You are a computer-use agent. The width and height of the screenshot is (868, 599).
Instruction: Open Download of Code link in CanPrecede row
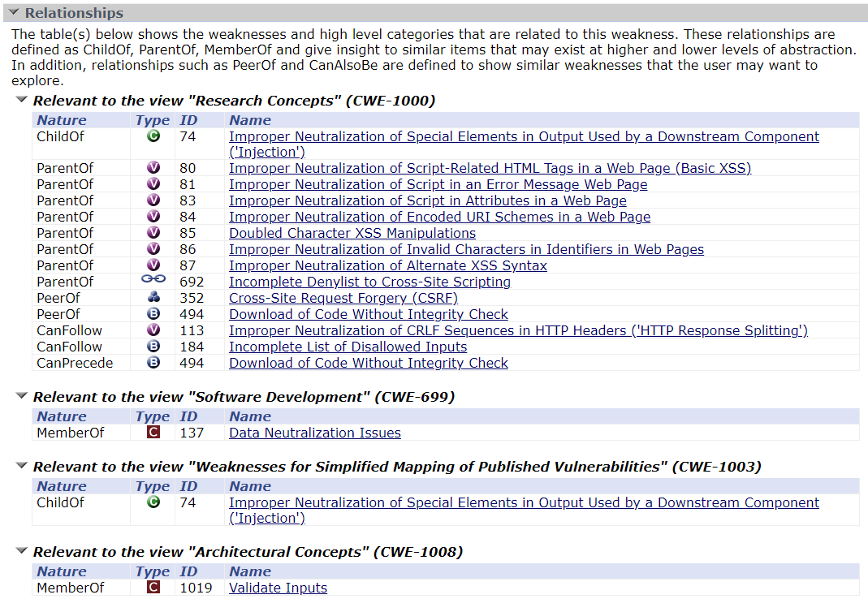click(x=369, y=363)
